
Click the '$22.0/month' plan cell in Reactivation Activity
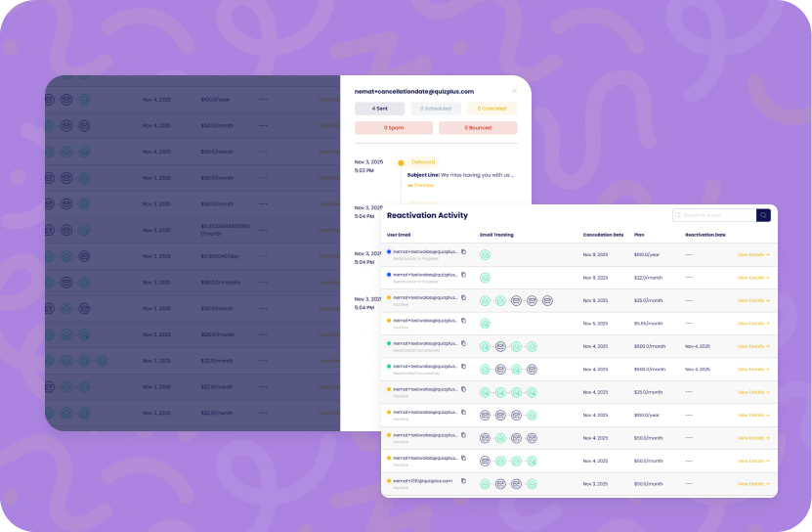648,278
